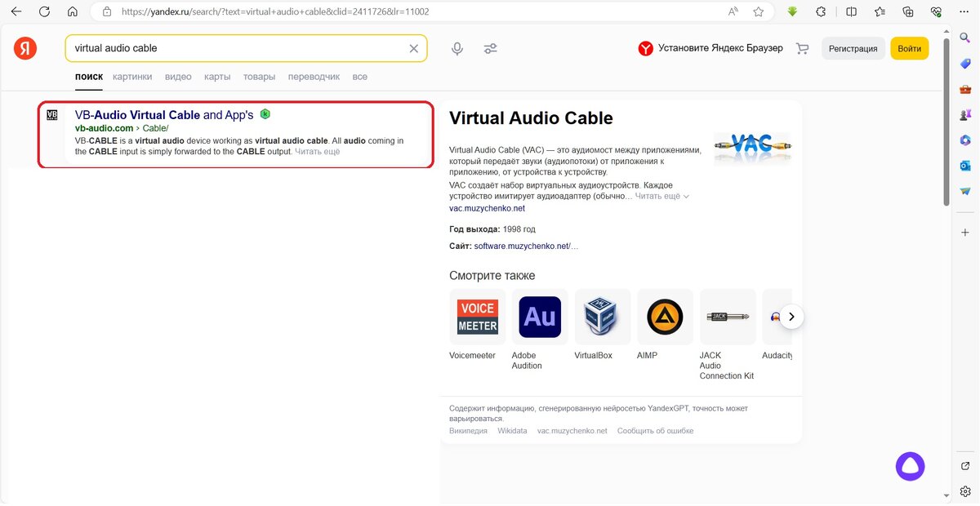Open the Voicemeeter card

pos(477,325)
